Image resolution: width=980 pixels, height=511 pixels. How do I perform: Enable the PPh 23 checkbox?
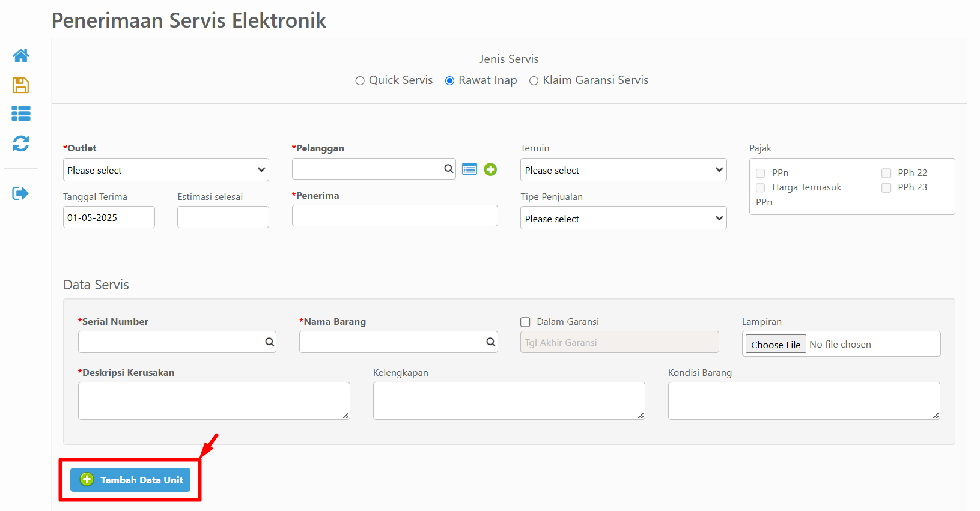click(886, 187)
